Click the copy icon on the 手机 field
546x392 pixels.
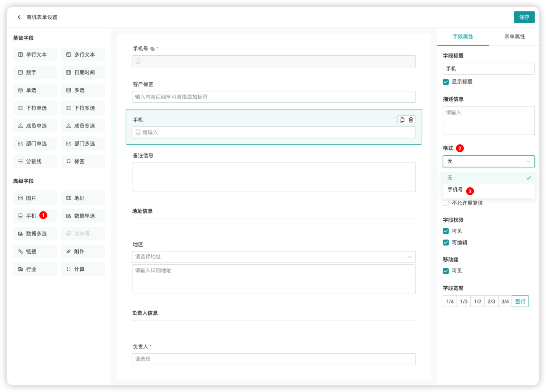[x=402, y=120]
